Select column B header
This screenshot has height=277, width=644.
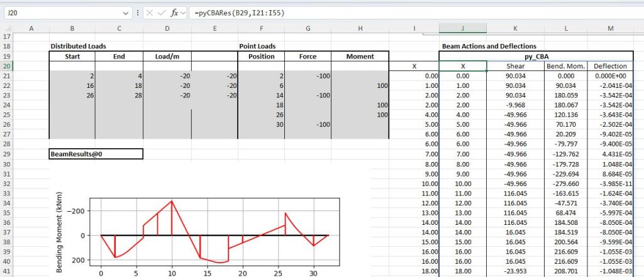click(x=72, y=28)
